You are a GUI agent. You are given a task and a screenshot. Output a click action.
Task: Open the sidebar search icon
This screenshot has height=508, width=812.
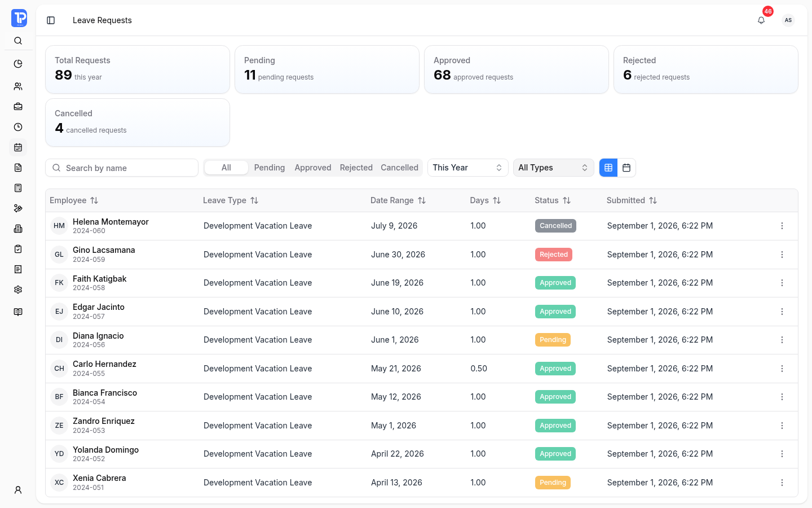(18, 41)
